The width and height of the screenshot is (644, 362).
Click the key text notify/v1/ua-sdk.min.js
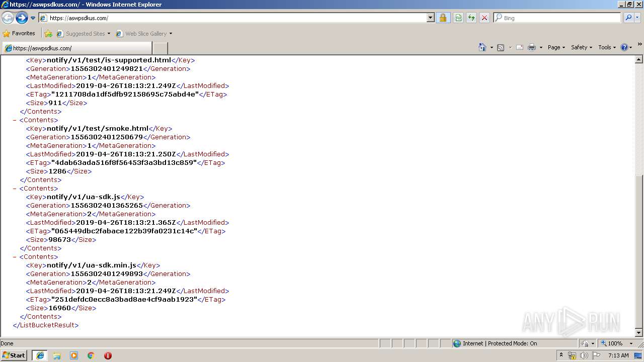click(92, 265)
